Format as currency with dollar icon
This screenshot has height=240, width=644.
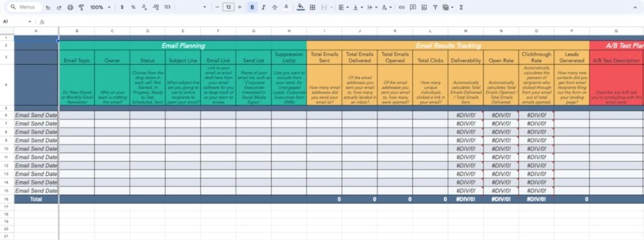(x=122, y=8)
